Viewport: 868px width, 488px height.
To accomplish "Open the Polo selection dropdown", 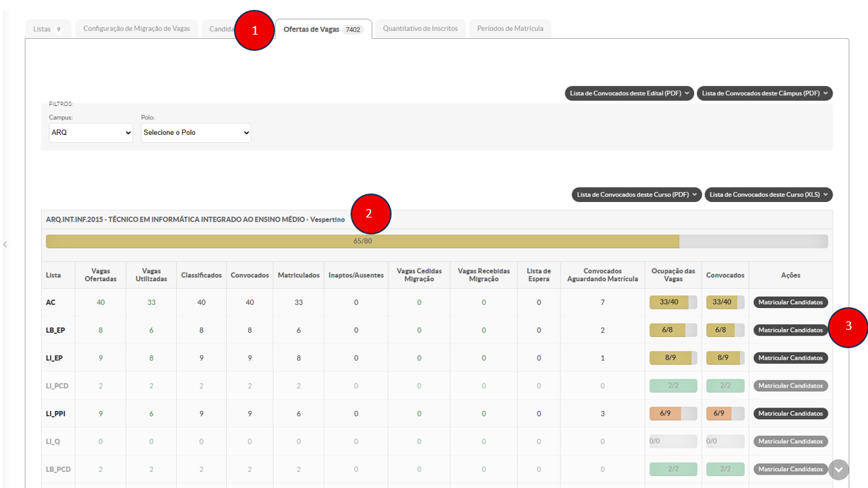I will point(196,132).
